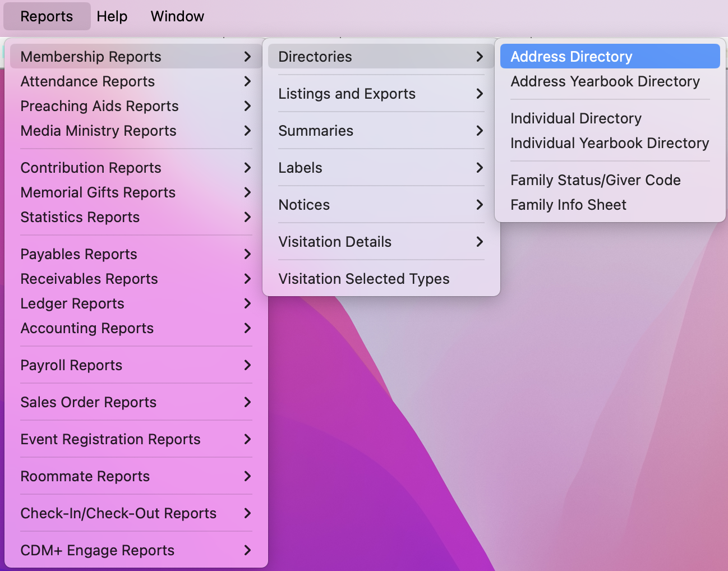The width and height of the screenshot is (728, 571).
Task: Click the Reports menu
Action: tap(47, 16)
